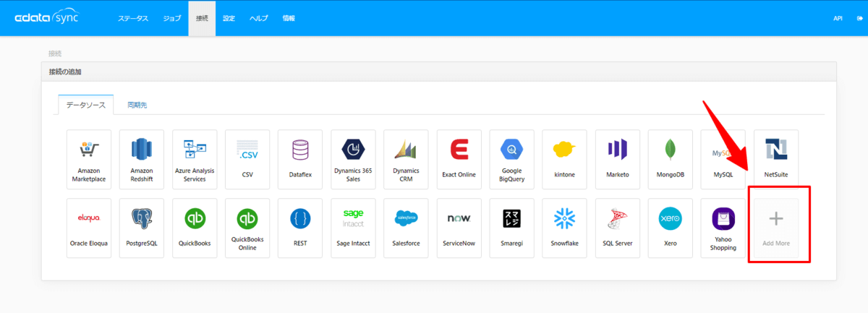Open the ヘルプ menu
The width and height of the screenshot is (868, 313).
tap(258, 18)
